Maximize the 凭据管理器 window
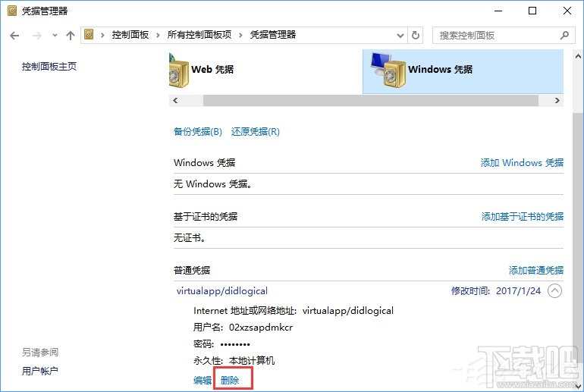The width and height of the screenshot is (584, 392). pos(532,11)
